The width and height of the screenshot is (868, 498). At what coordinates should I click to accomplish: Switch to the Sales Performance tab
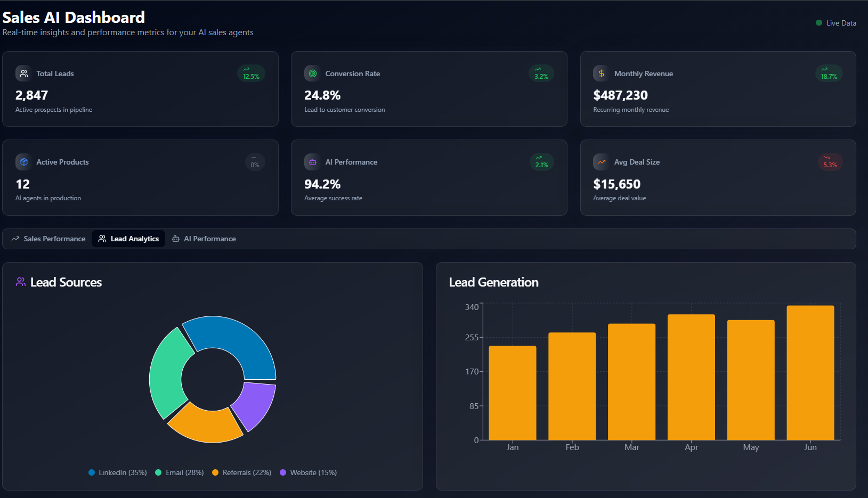(48, 239)
